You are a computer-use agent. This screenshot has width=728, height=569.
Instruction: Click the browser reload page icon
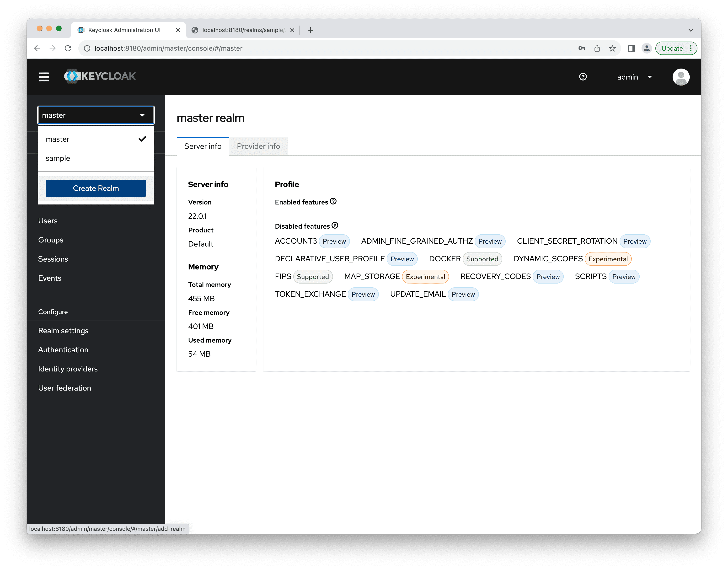pyautogui.click(x=68, y=48)
